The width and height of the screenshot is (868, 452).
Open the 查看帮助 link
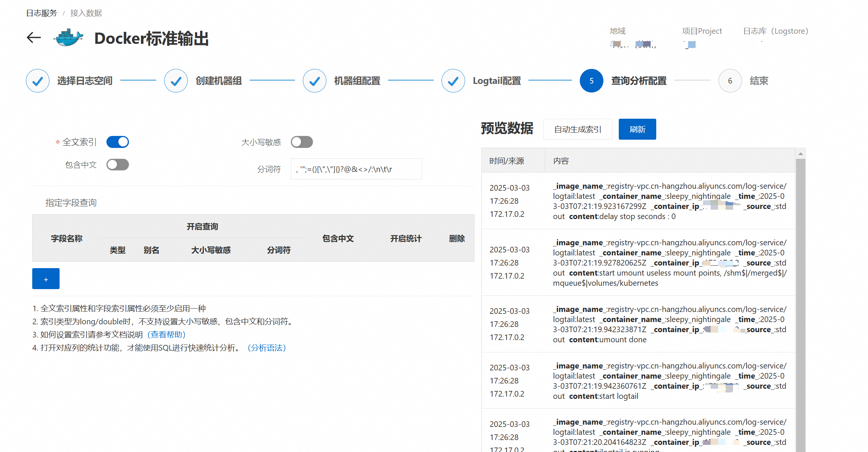pyautogui.click(x=166, y=335)
